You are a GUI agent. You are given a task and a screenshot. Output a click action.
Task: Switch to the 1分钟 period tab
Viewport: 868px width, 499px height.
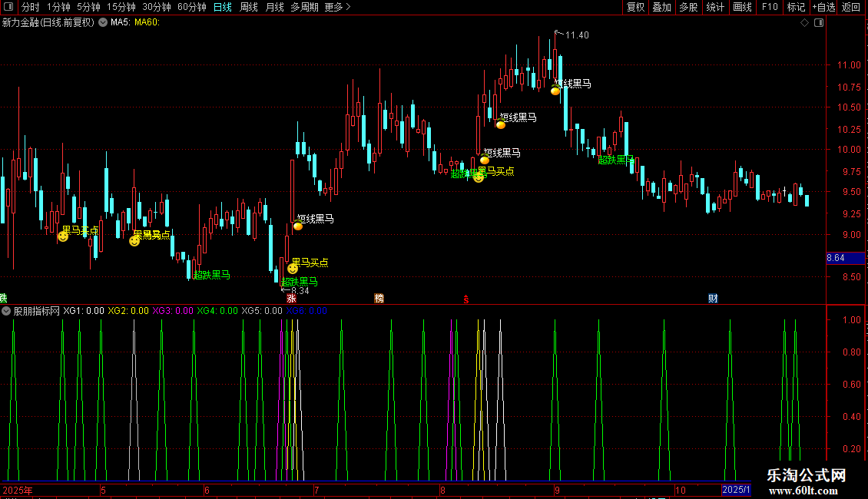pyautogui.click(x=58, y=7)
